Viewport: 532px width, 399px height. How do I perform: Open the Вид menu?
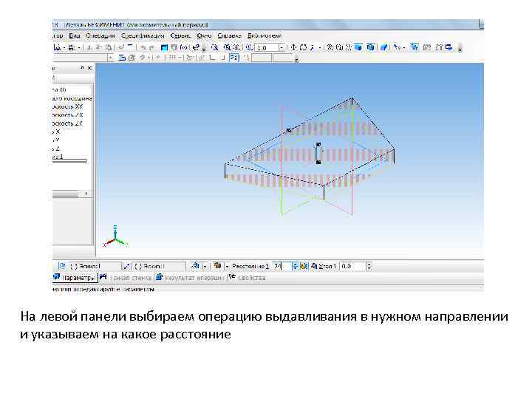click(x=75, y=35)
